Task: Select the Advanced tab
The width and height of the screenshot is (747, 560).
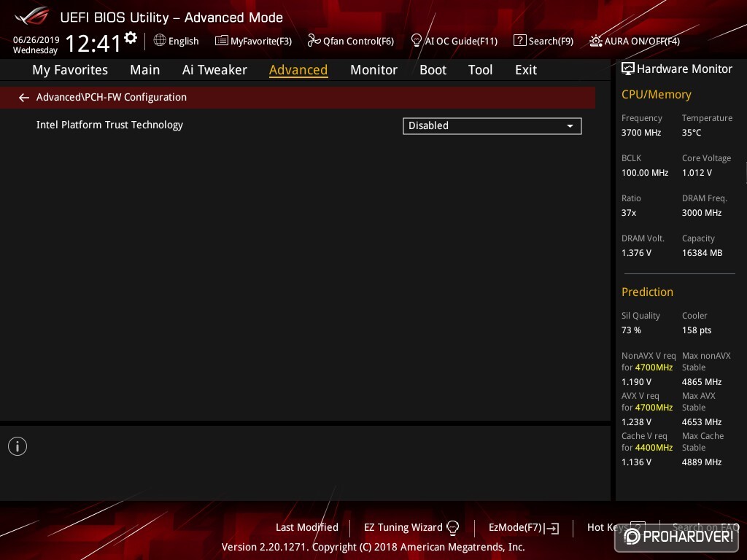Action: pyautogui.click(x=298, y=70)
